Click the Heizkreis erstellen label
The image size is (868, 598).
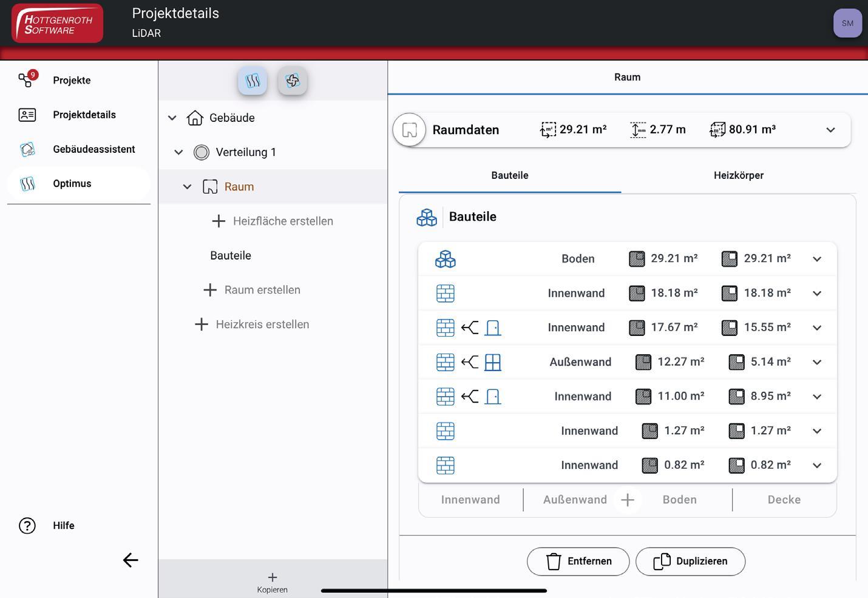pos(262,324)
